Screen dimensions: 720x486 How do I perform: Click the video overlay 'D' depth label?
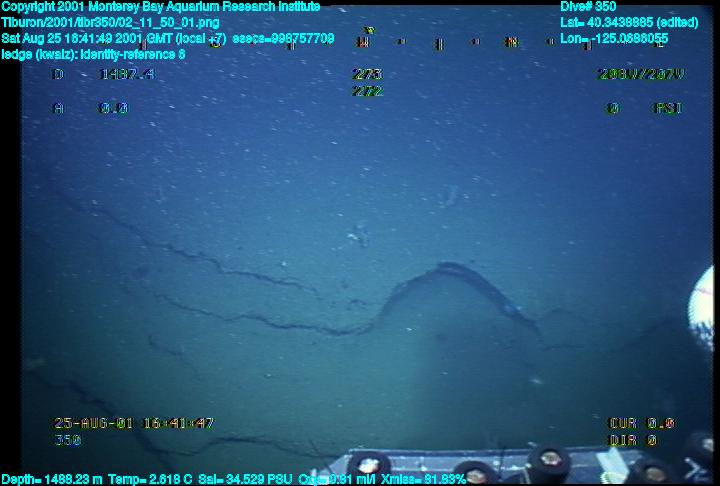[x=58, y=74]
